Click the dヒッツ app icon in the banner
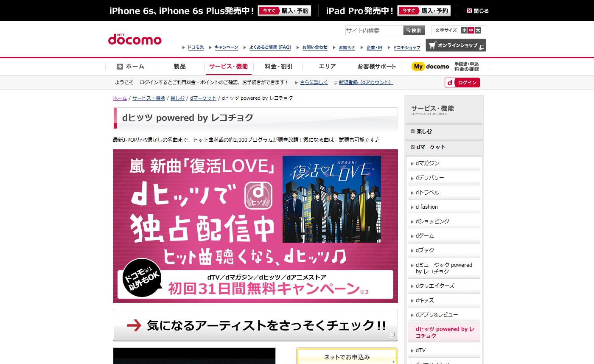594x364 pixels. (x=258, y=195)
